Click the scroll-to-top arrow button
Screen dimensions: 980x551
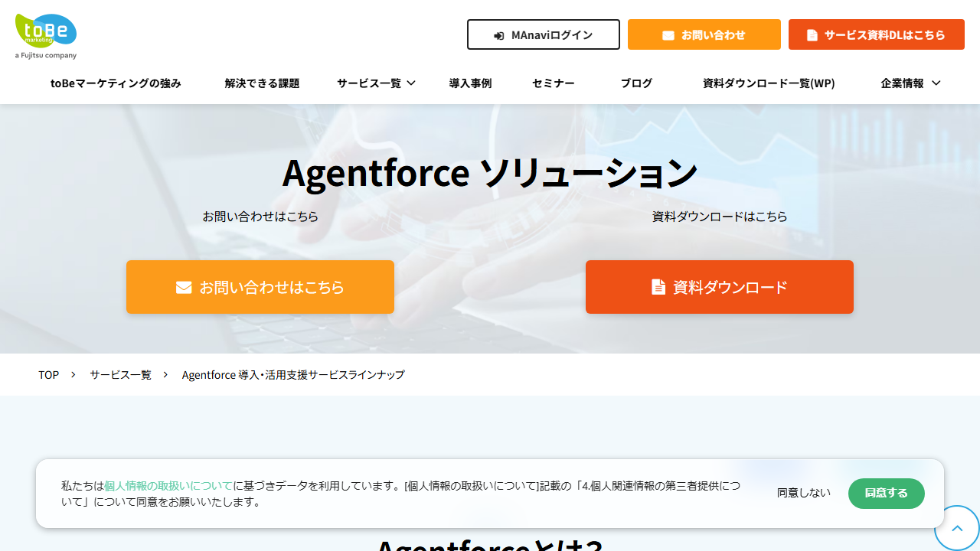click(x=956, y=528)
